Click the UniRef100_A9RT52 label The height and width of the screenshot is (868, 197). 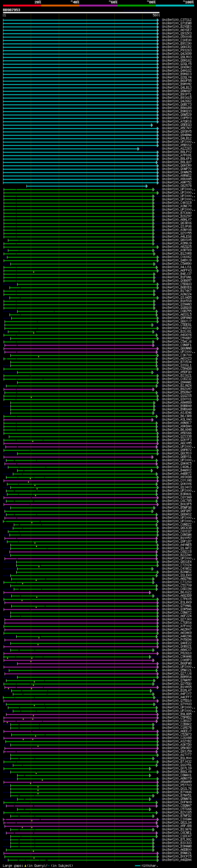click(177, 183)
